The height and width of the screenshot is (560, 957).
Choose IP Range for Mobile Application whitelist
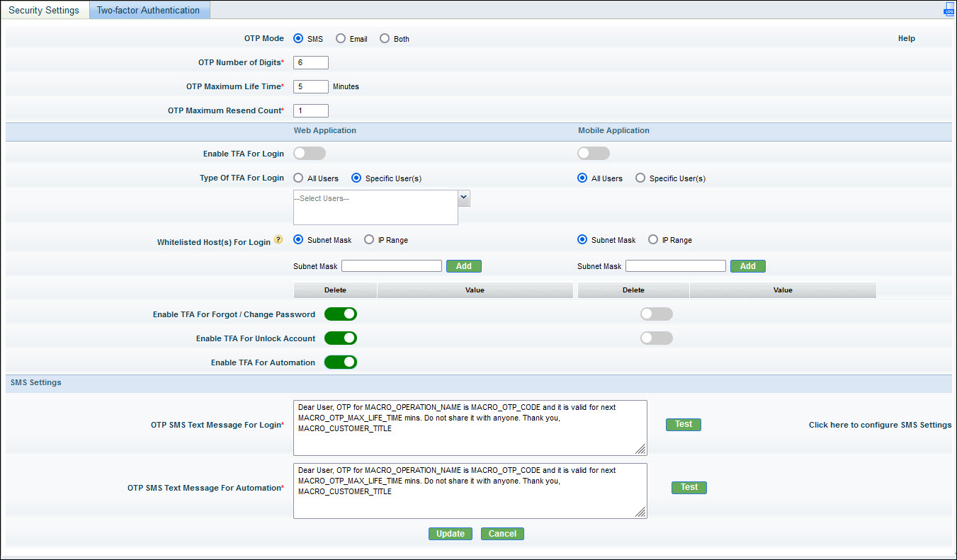click(653, 240)
